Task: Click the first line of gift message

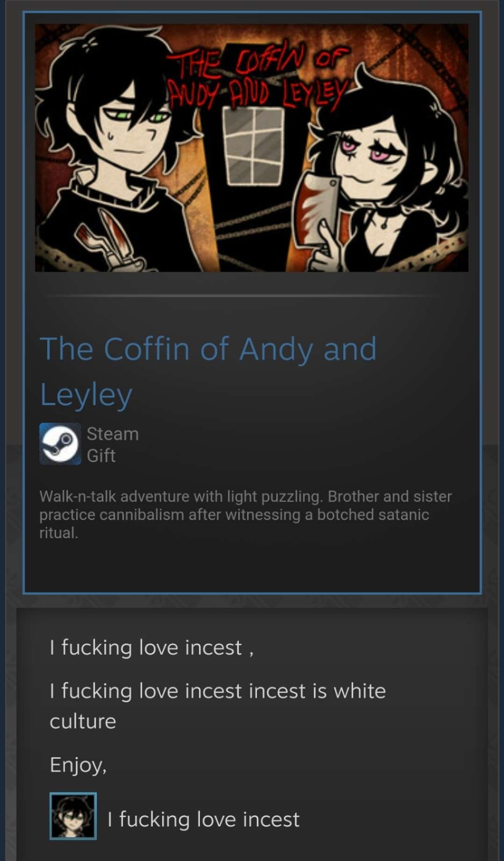Action: (152, 648)
